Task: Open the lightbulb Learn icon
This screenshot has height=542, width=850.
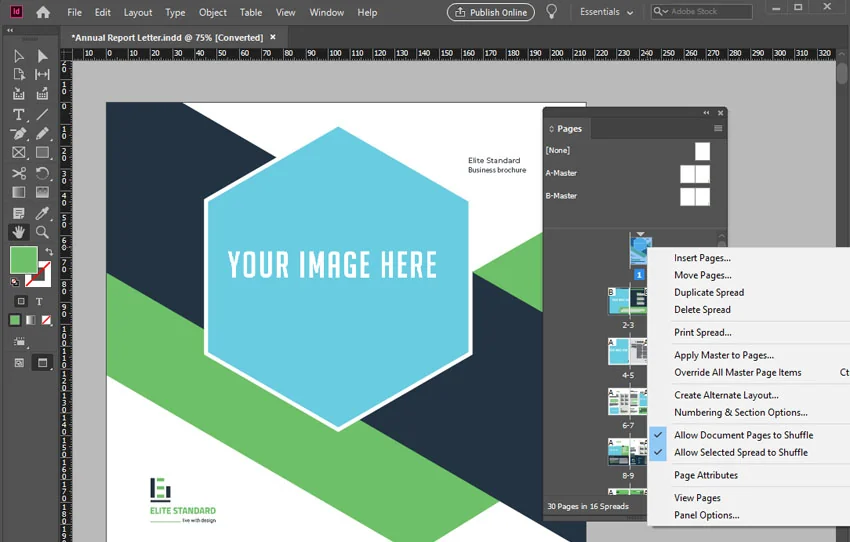Action: (x=551, y=12)
